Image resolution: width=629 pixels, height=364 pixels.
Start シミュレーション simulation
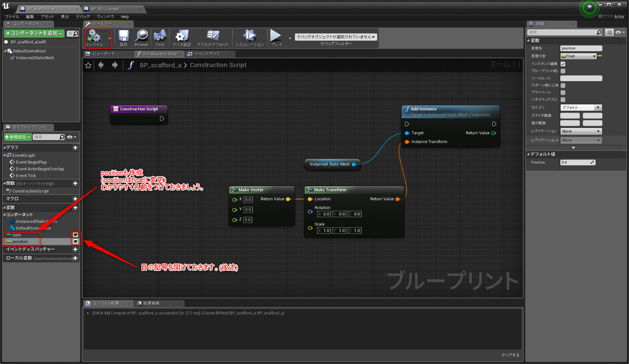point(250,38)
